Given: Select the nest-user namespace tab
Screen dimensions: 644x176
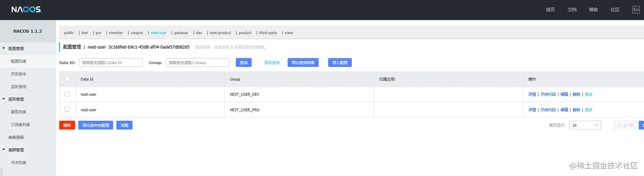Looking at the screenshot, I should pos(158,33).
